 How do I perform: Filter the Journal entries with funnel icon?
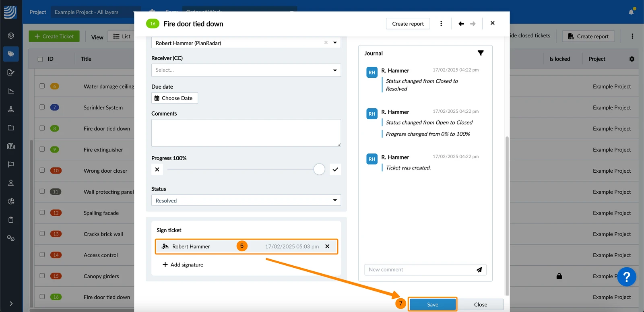pos(481,53)
